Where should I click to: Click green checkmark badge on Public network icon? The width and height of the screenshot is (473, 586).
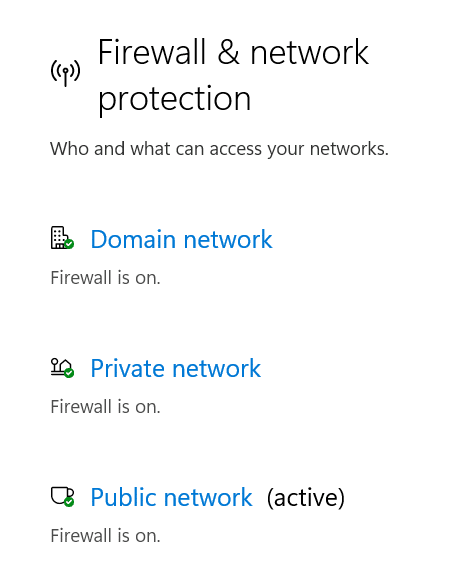69,502
